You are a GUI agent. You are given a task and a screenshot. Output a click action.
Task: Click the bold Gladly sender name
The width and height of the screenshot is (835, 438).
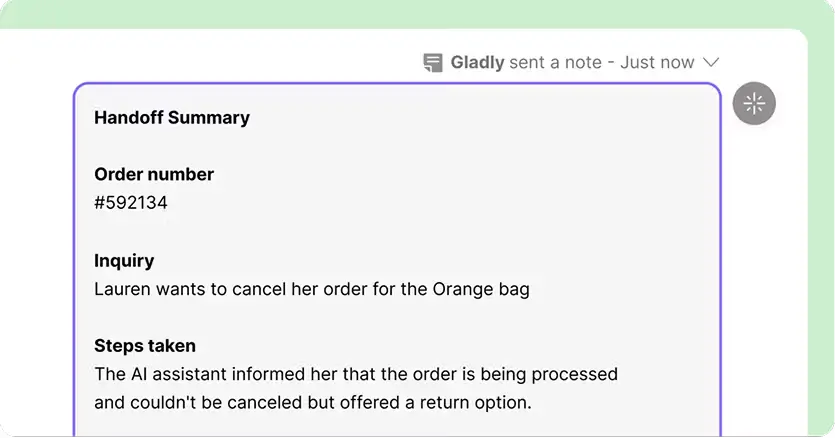(477, 62)
